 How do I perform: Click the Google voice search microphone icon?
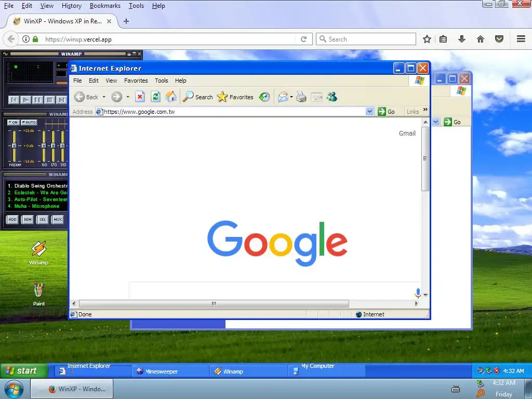pos(418,294)
